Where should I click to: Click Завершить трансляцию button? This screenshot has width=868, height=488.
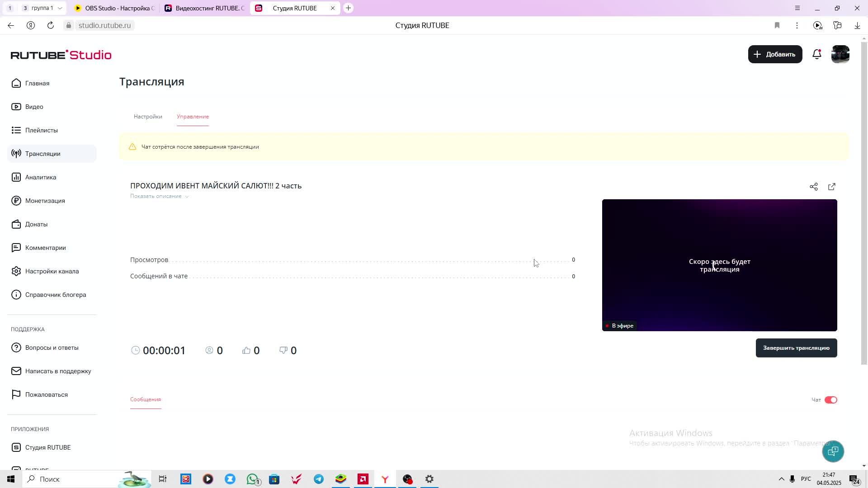click(796, 348)
